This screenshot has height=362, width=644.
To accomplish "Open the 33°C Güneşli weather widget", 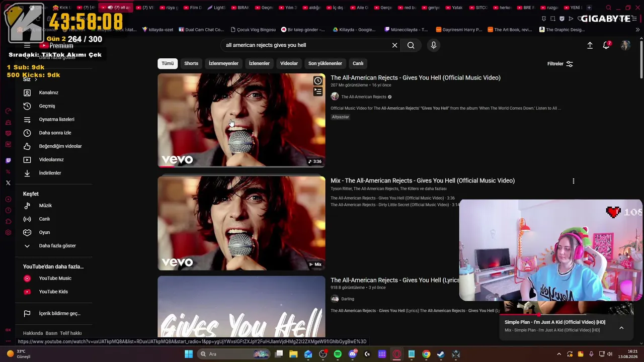I will pos(18,354).
